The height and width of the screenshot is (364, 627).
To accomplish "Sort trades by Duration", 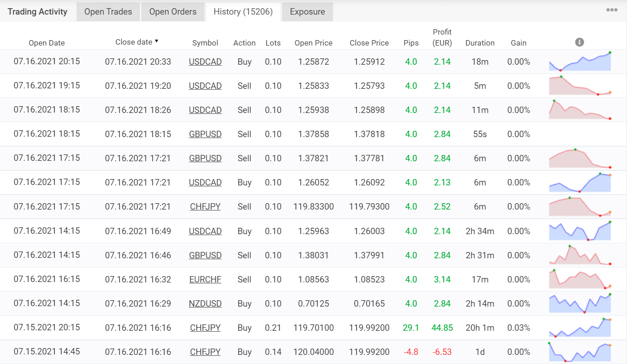I will [480, 42].
